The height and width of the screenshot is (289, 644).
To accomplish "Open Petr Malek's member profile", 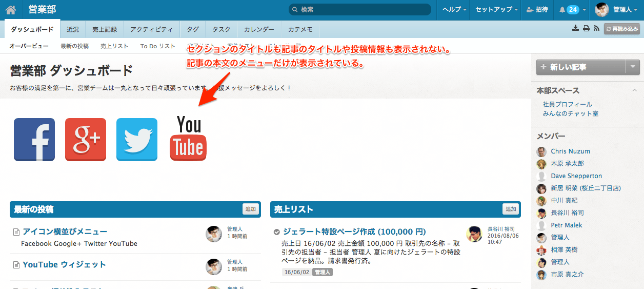I will [567, 225].
